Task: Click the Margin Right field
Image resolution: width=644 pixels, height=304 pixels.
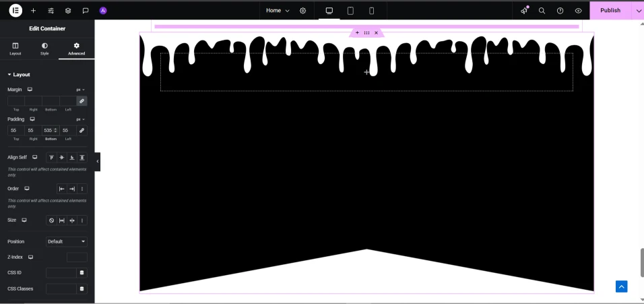Action: tap(33, 100)
